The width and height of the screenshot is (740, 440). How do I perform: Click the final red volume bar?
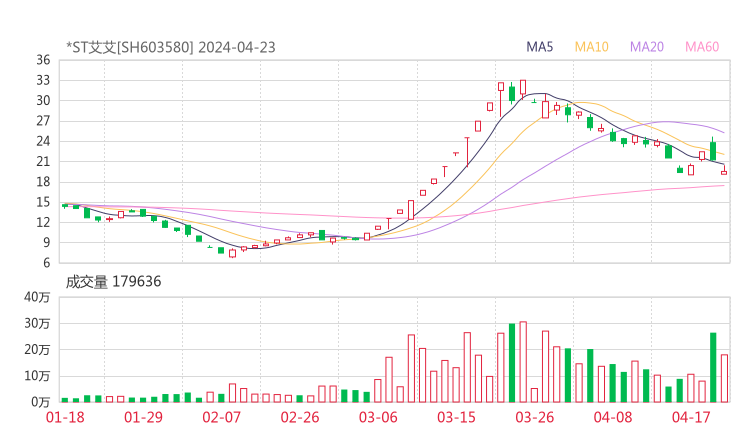[x=724, y=379]
